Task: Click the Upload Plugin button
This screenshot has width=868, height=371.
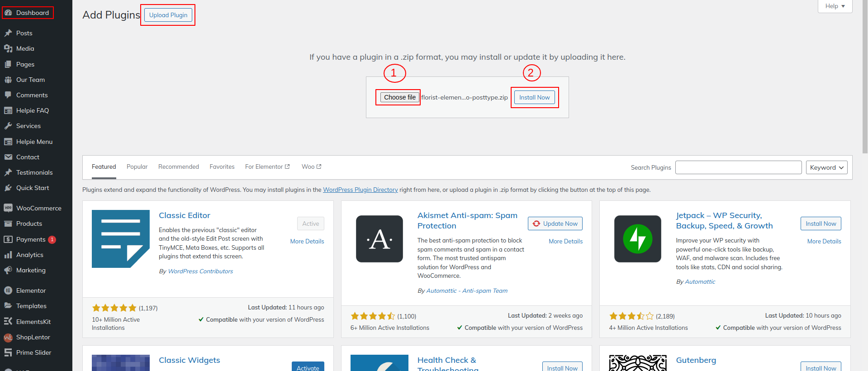Action: 168,15
